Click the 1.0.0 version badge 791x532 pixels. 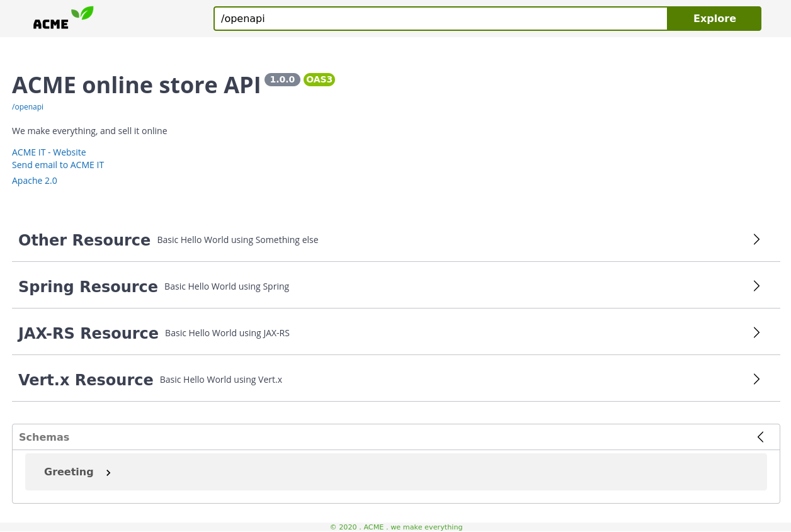(x=282, y=79)
